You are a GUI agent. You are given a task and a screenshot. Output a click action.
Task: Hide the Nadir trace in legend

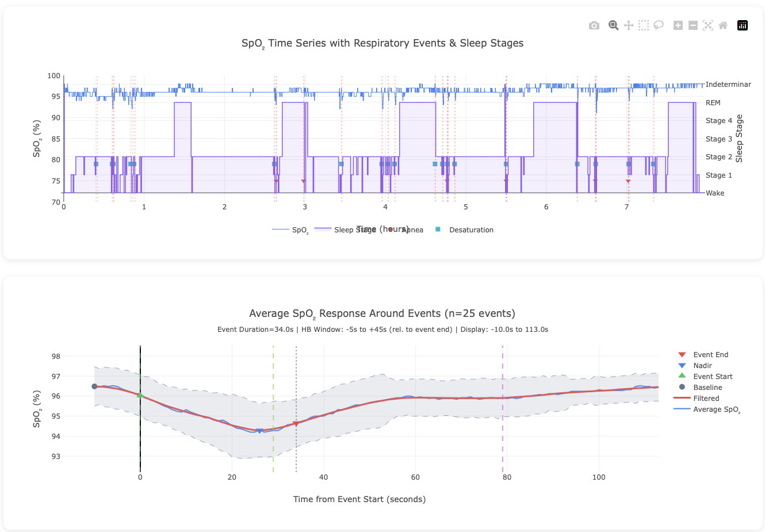point(702,366)
